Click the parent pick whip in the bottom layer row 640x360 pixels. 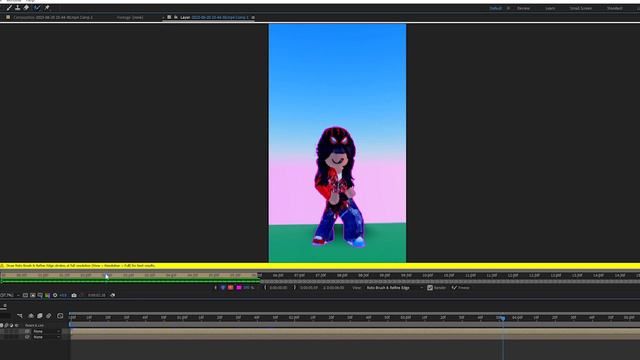(27, 337)
